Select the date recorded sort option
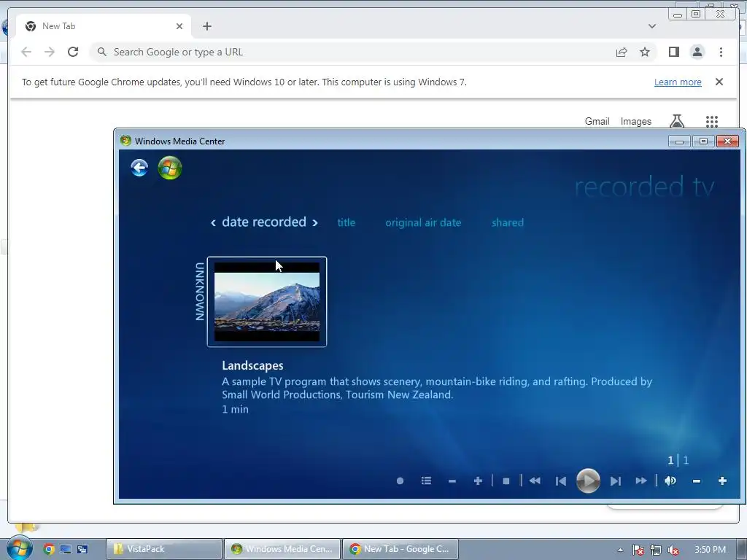The height and width of the screenshot is (560, 747). [x=264, y=222]
